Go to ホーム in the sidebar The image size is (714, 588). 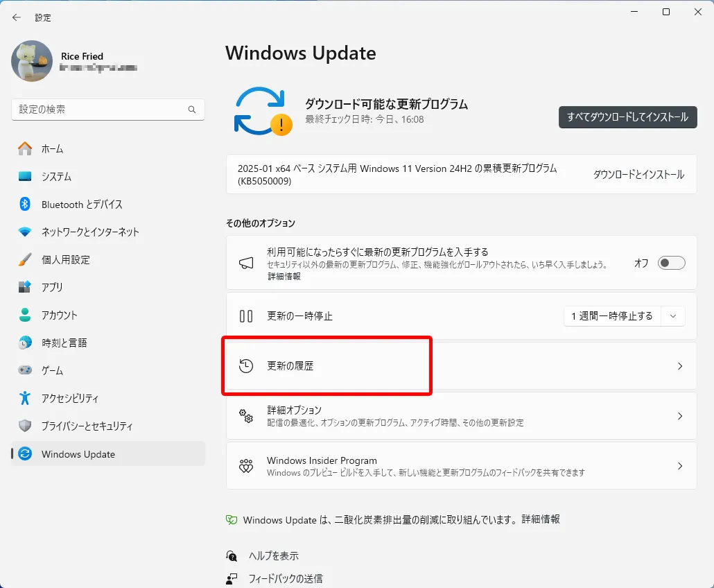click(108, 148)
